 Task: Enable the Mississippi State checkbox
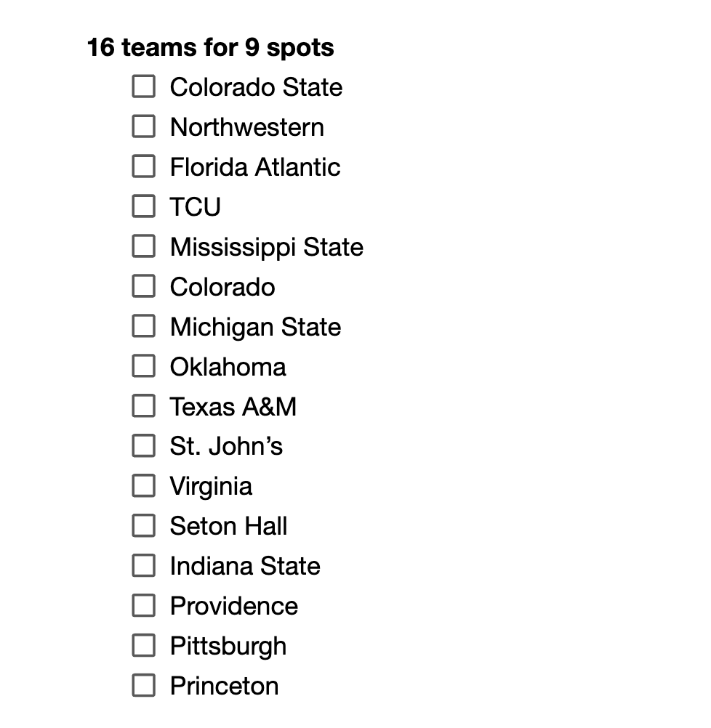(x=144, y=247)
